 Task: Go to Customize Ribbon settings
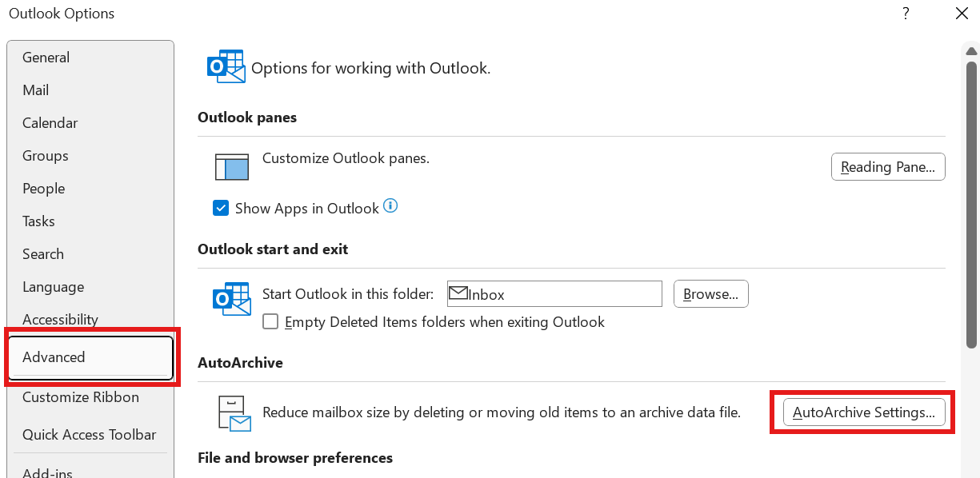[81, 397]
